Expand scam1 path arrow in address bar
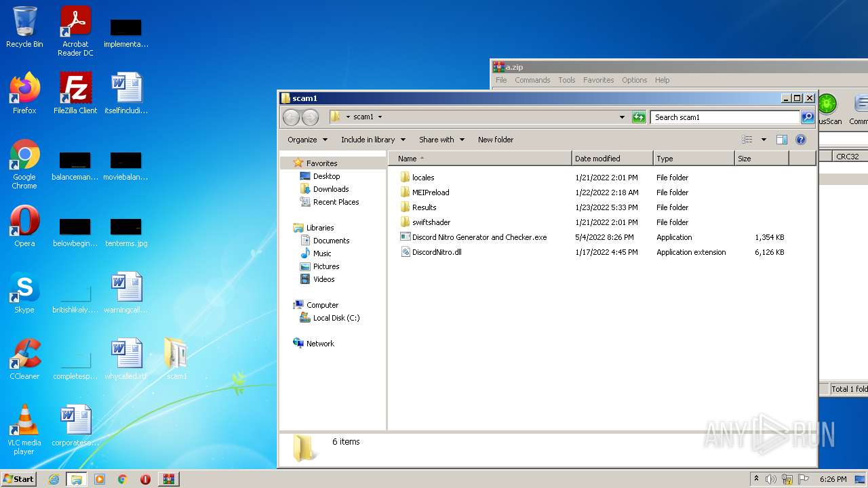The width and height of the screenshot is (868, 488). click(380, 117)
